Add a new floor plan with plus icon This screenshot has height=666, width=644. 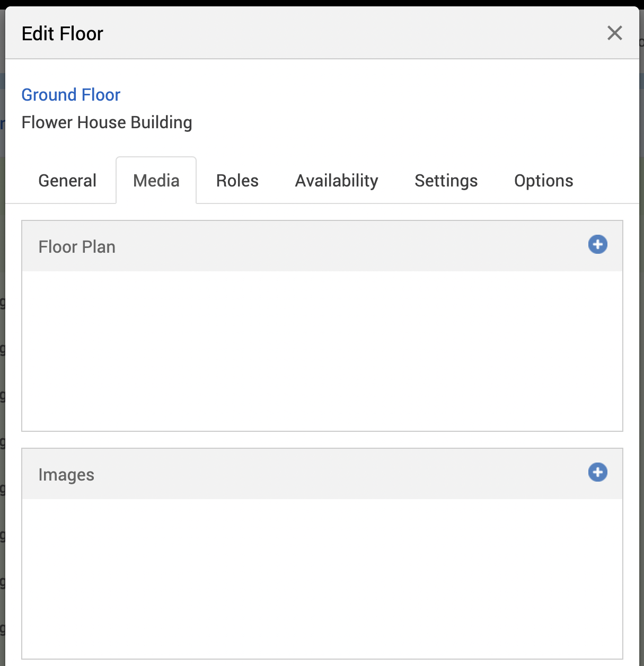tap(597, 244)
